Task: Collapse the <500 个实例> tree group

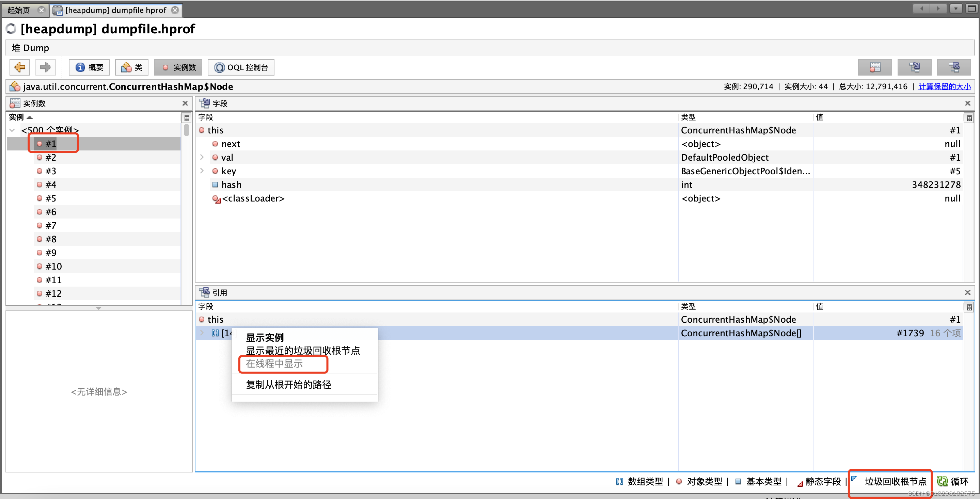Action: (x=12, y=130)
